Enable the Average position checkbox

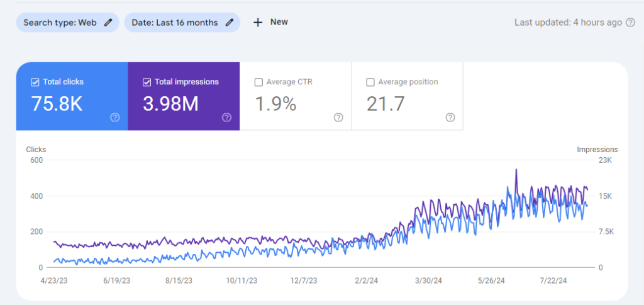click(370, 82)
